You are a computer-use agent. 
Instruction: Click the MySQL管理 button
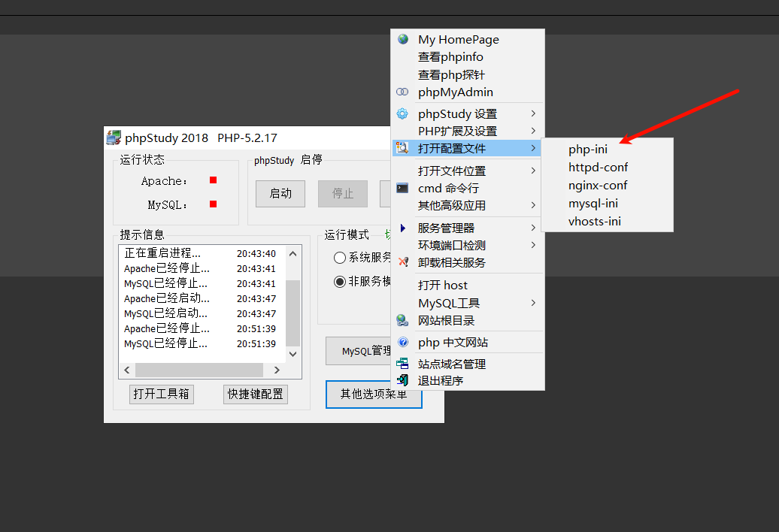coord(359,351)
